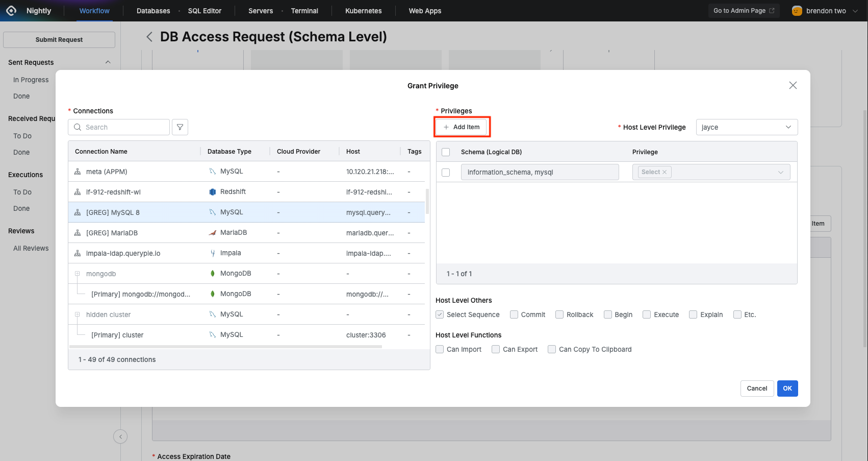Collapse the mongodb cluster tree node
The height and width of the screenshot is (461, 868).
[78, 274]
